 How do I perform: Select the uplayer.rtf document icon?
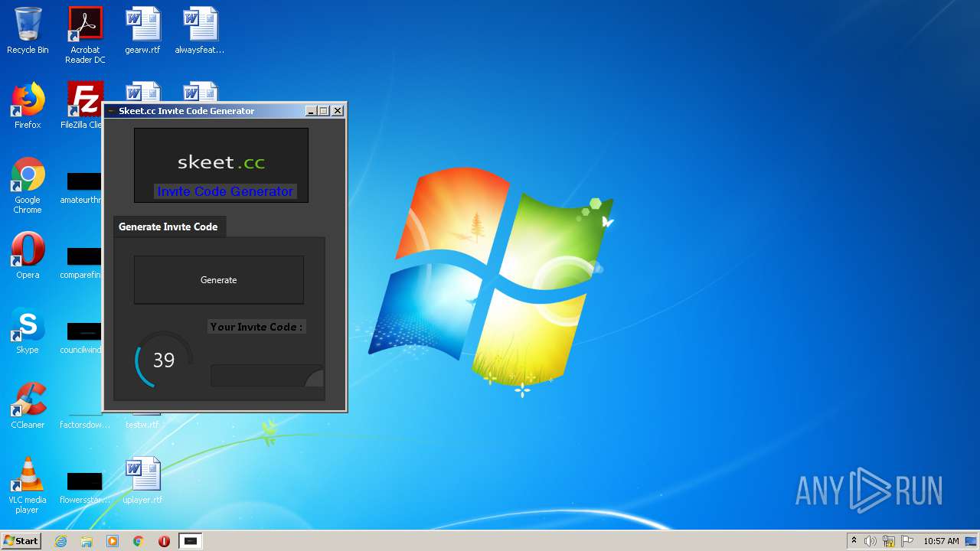click(x=142, y=481)
